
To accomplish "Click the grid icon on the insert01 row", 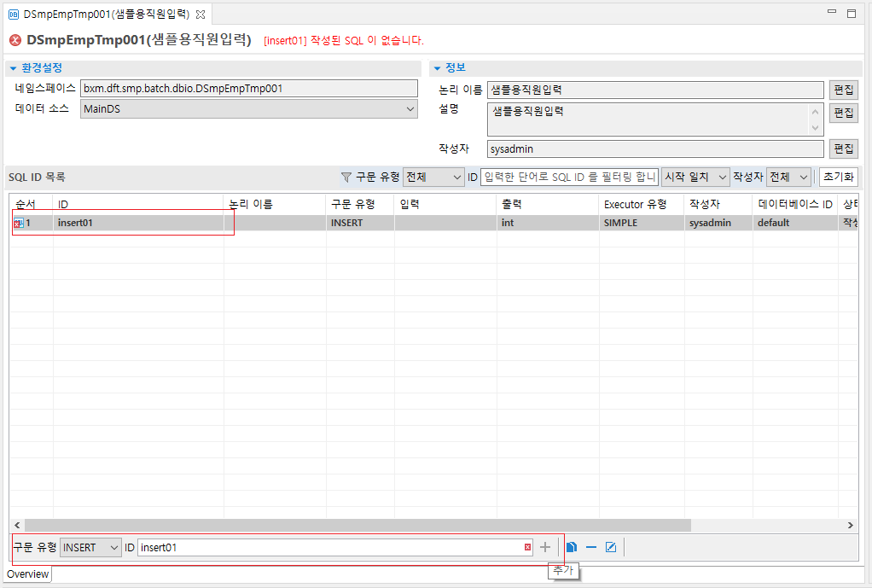I will pyautogui.click(x=18, y=222).
